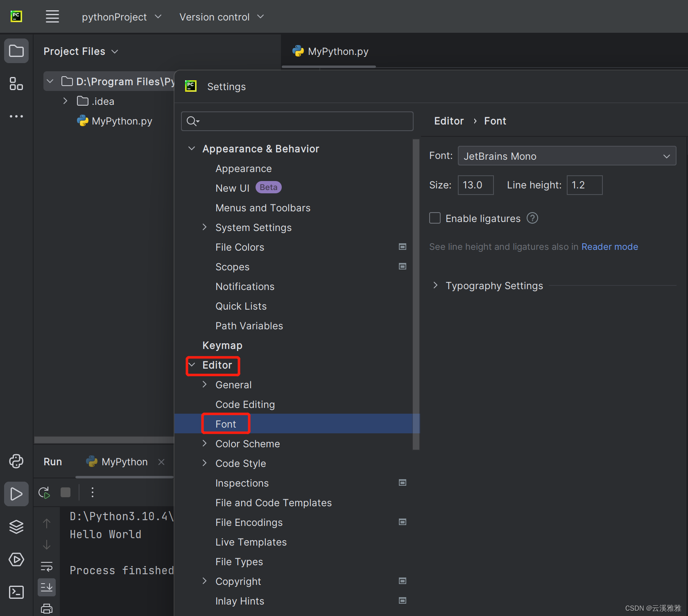Expand the Copyright node
Image resolution: width=688 pixels, height=616 pixels.
204,581
